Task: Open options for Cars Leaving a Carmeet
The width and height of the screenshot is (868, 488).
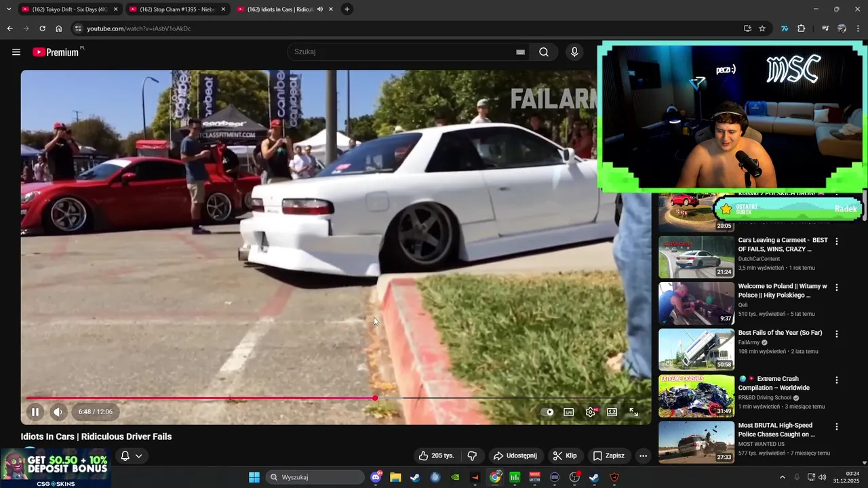Action: (x=837, y=241)
